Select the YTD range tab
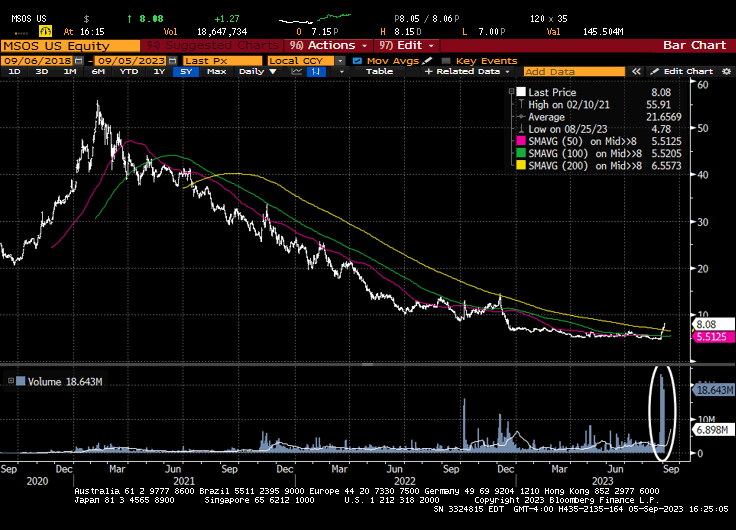 129,71
